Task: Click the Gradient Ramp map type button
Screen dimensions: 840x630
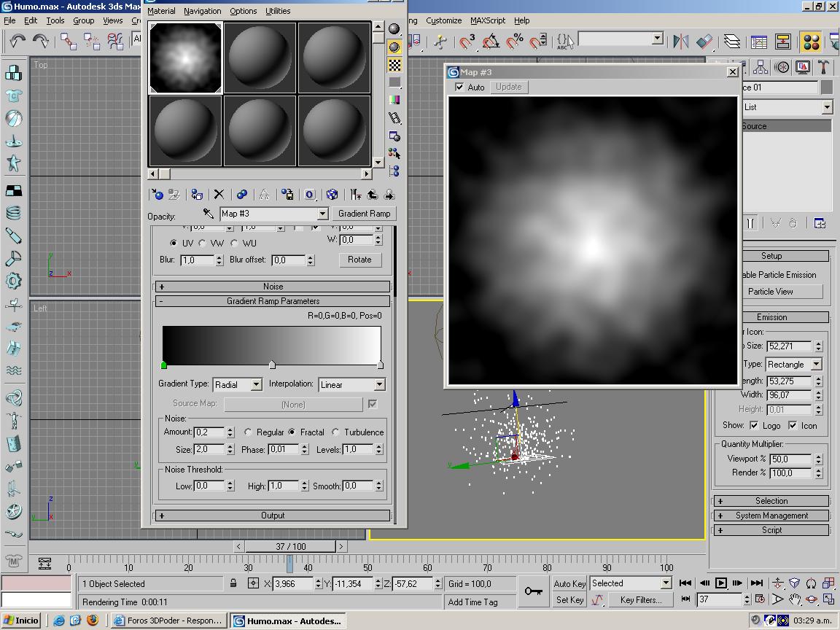Action: [364, 213]
